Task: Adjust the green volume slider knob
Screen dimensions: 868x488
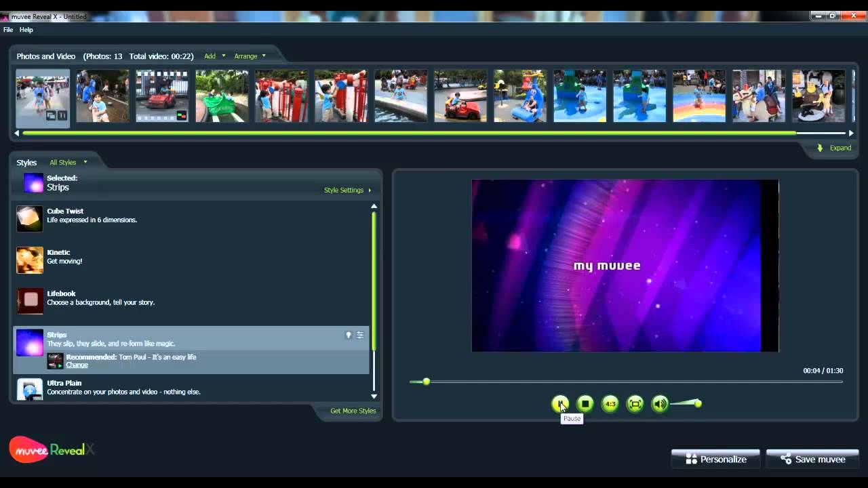Action: pos(698,404)
